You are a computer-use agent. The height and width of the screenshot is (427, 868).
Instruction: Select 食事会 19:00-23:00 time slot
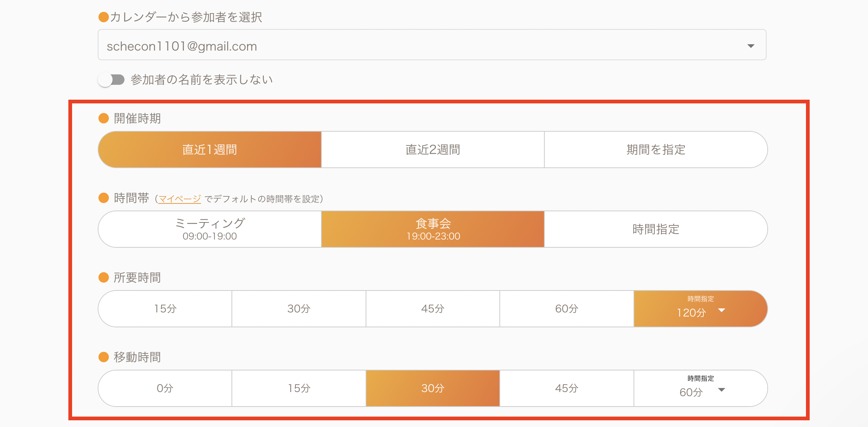tap(433, 229)
